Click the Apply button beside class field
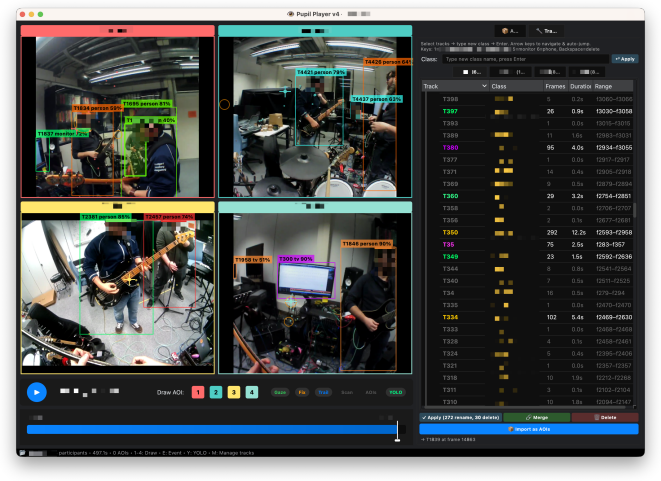This screenshot has width=661, height=481. 625,59
